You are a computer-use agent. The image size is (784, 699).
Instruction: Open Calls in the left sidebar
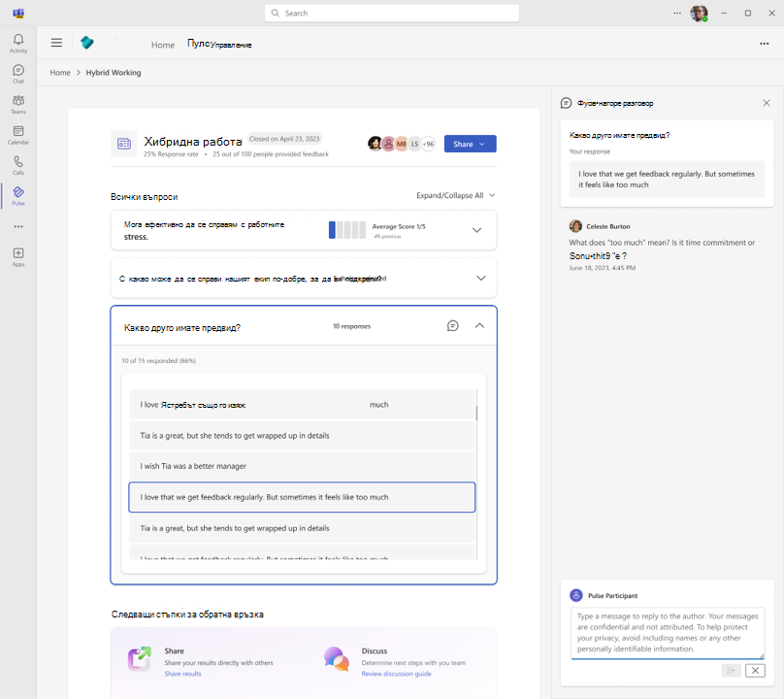[x=17, y=165]
